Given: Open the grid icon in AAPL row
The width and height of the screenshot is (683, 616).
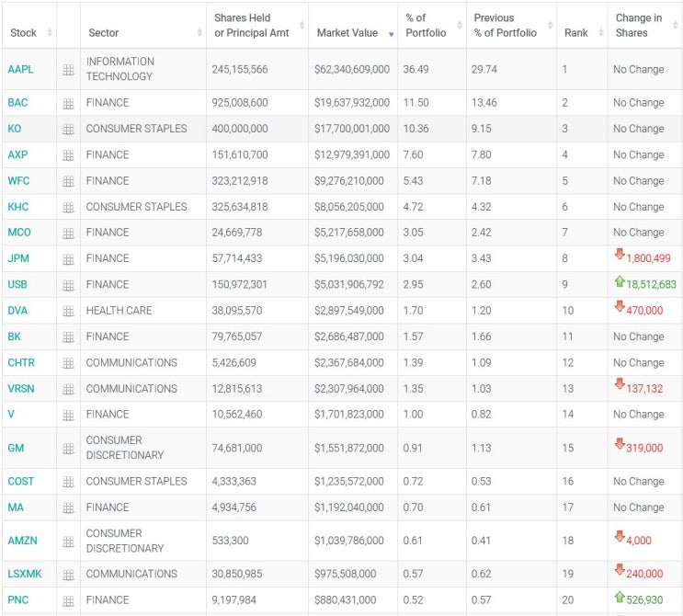Looking at the screenshot, I should (x=68, y=70).
